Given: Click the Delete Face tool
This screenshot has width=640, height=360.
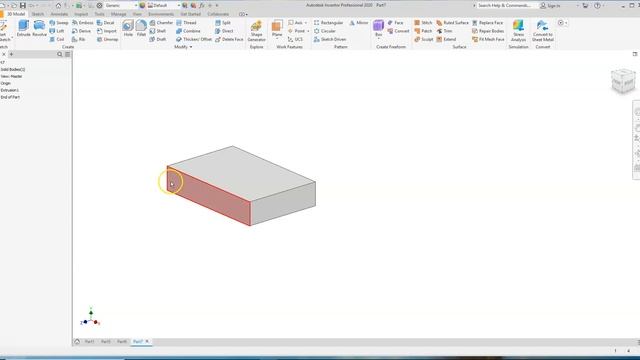Looking at the screenshot, I should pyautogui.click(x=229, y=39).
